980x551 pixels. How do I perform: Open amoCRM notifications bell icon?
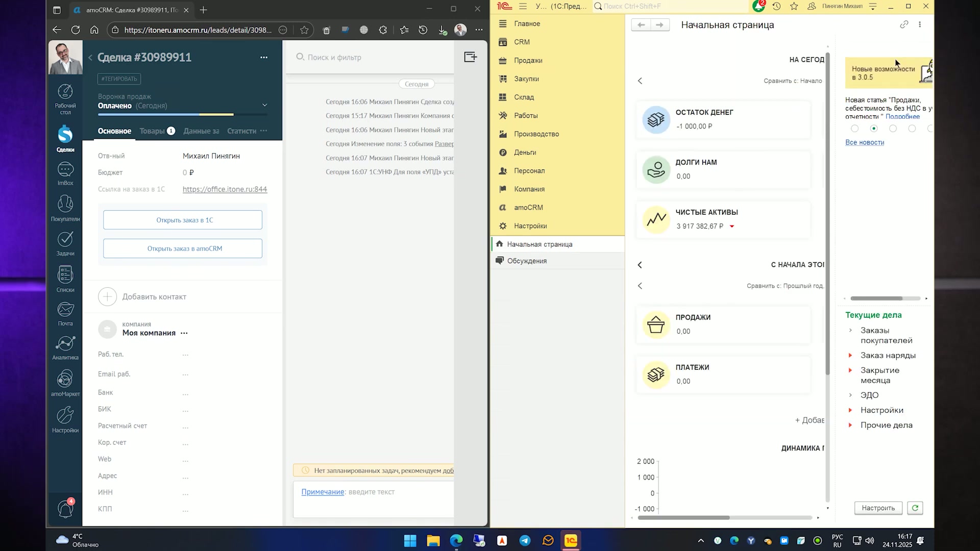(66, 508)
